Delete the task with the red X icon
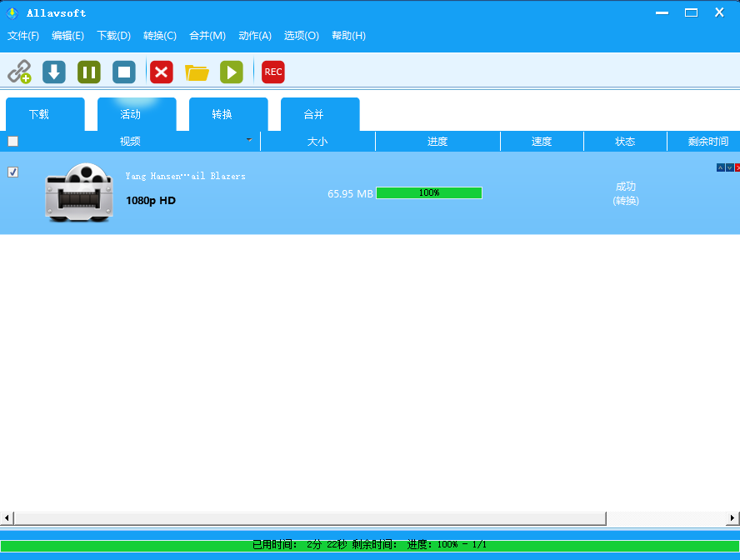Viewport: 740px width, 560px height. pos(162,72)
